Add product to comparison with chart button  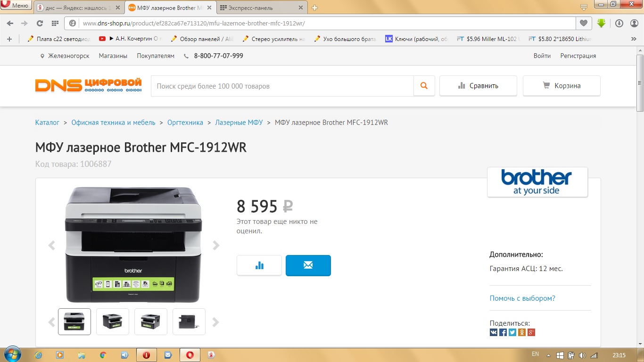tap(259, 265)
